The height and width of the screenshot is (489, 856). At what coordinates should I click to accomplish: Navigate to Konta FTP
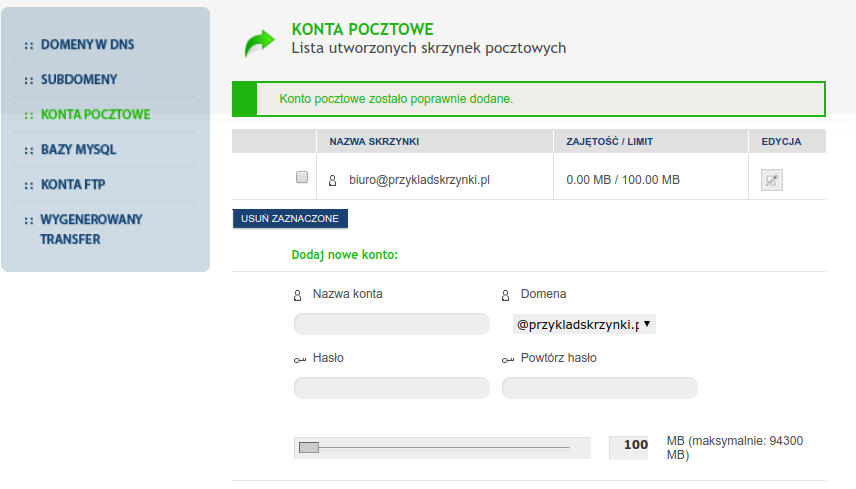73,184
